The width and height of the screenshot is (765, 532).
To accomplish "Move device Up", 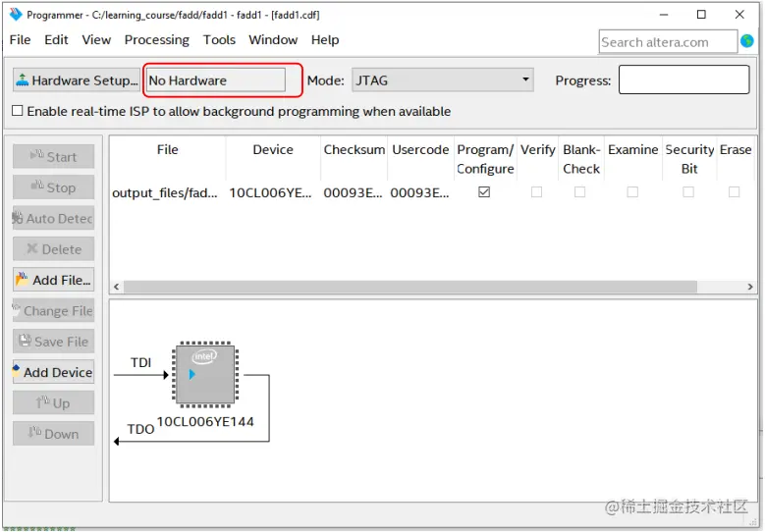I will pos(54,402).
